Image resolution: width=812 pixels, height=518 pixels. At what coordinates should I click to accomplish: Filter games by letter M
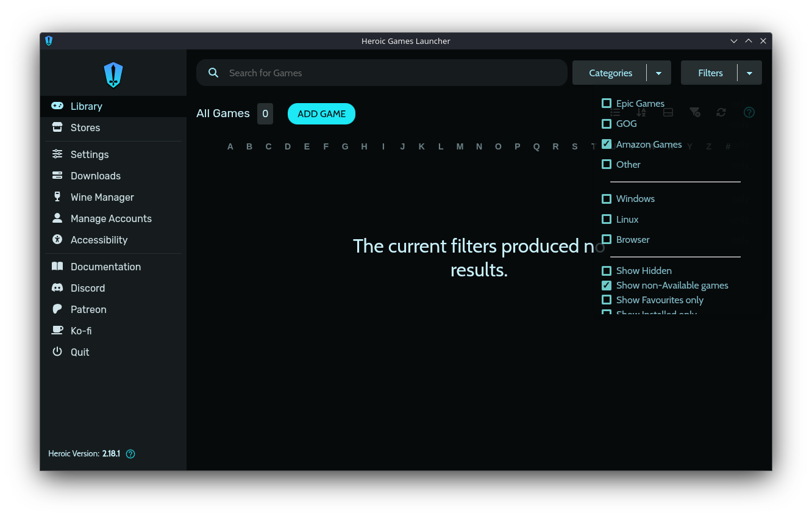pyautogui.click(x=460, y=146)
